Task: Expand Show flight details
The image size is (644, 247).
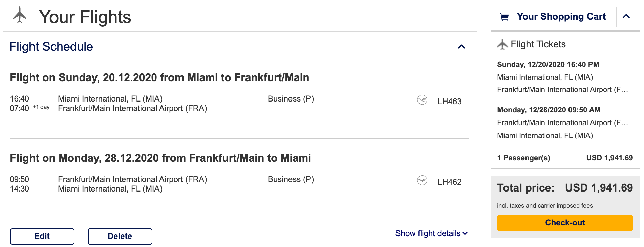Action: (x=431, y=233)
